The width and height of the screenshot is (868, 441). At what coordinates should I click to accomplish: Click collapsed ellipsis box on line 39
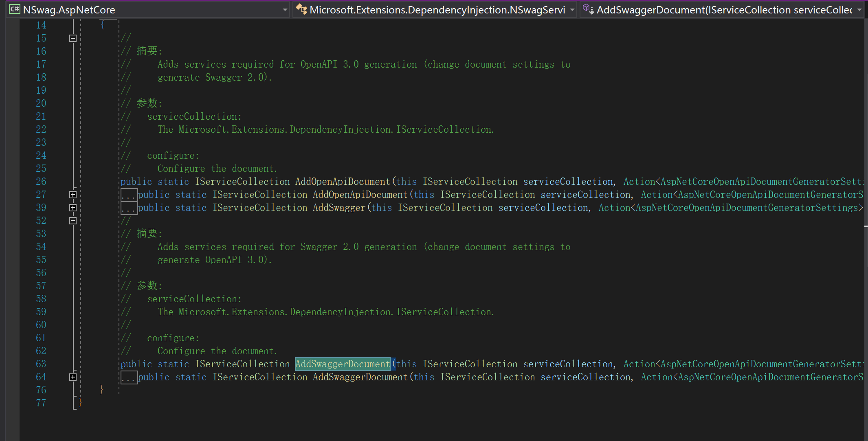click(129, 208)
